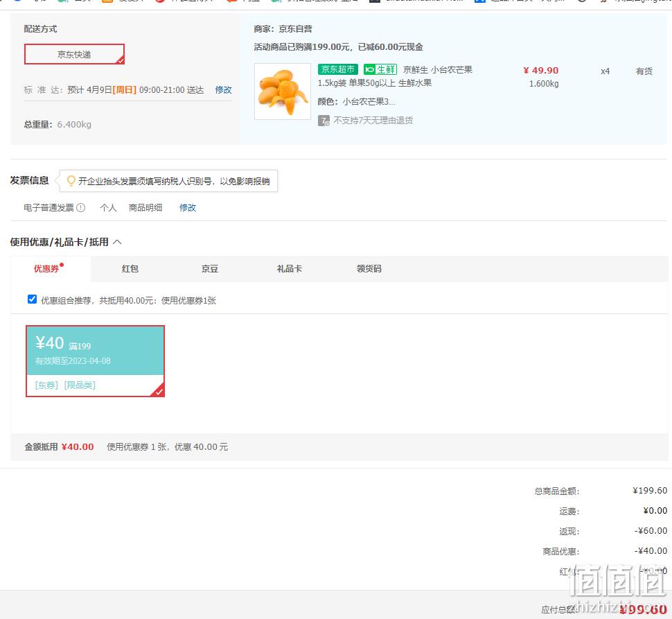The height and width of the screenshot is (619, 672).
Task: Click the 颜色: 小台农芒果3... attribute text
Action: (357, 102)
